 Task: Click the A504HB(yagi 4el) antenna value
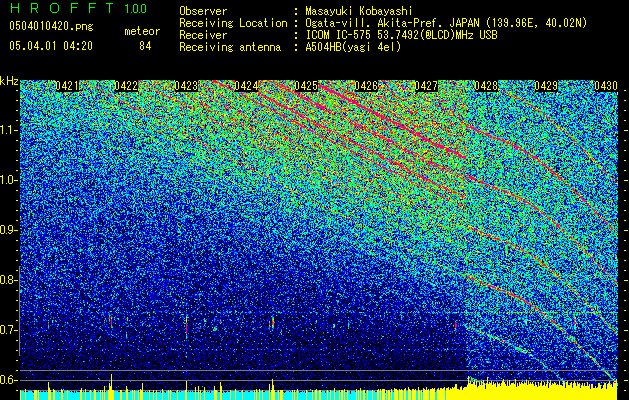click(353, 47)
